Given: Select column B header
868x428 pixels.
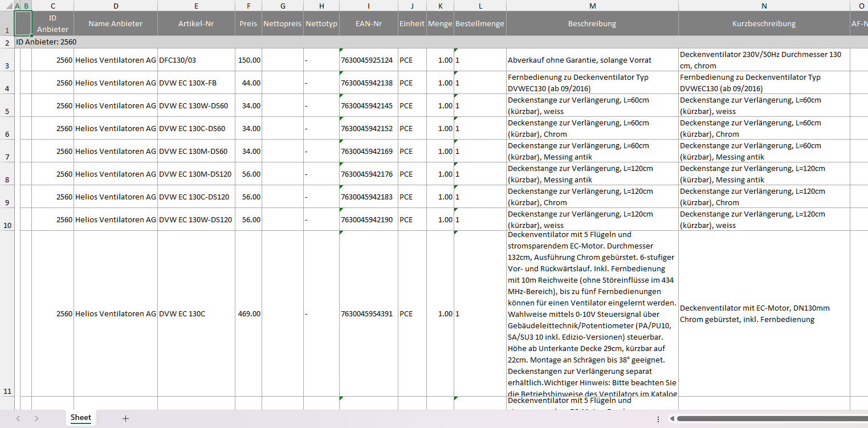Looking at the screenshot, I should point(26,6).
